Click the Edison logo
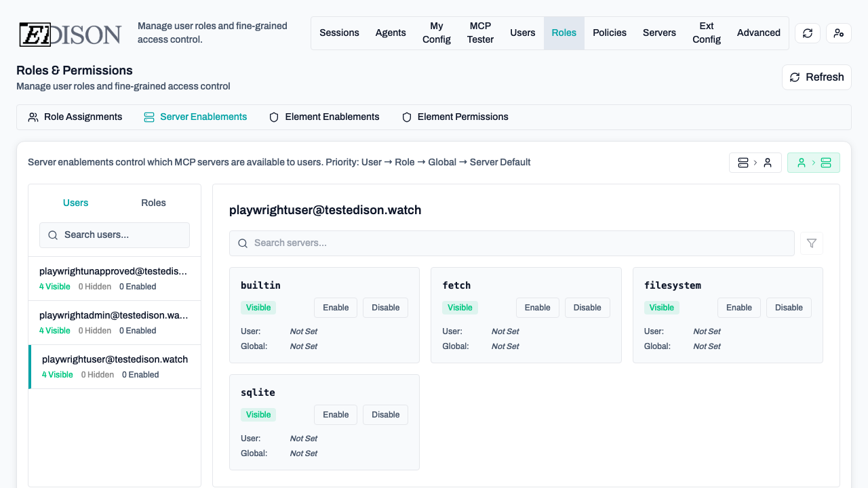Screen dimensions: 868x488 pos(70,33)
